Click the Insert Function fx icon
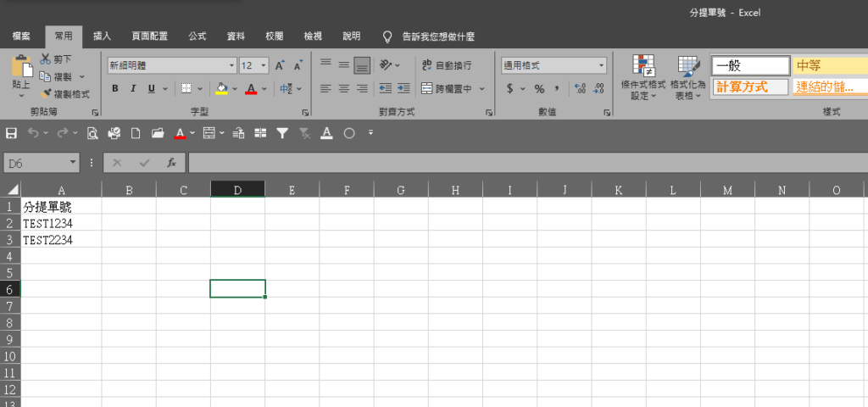The image size is (868, 407). click(x=171, y=163)
